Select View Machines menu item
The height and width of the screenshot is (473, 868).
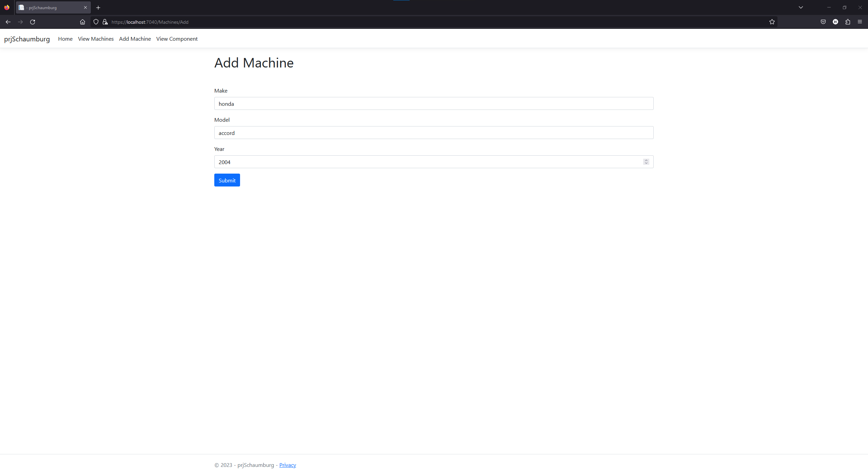coord(96,38)
